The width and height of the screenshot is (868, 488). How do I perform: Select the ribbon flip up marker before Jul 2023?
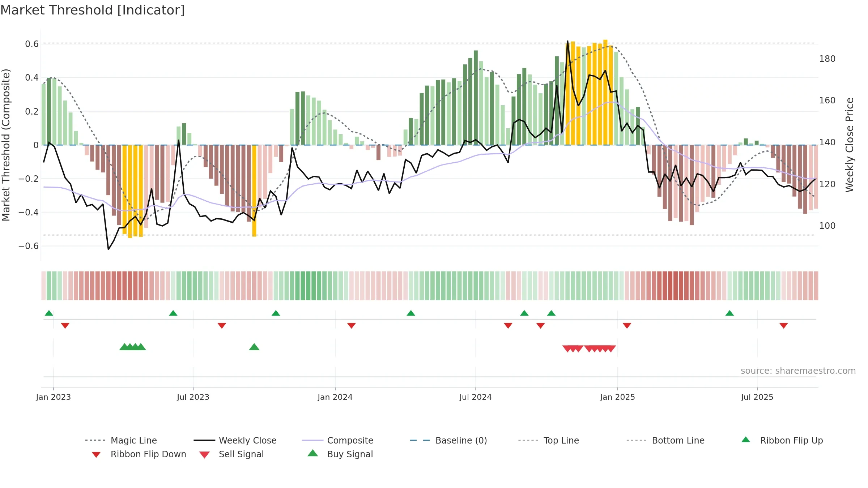173,313
